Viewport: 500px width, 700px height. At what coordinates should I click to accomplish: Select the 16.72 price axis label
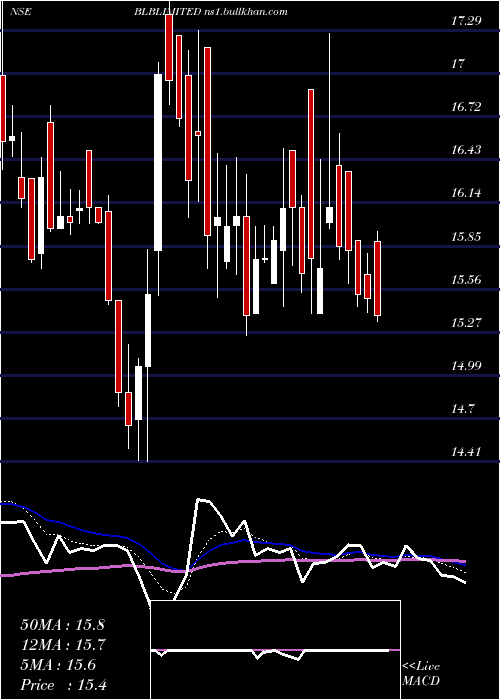pos(466,106)
